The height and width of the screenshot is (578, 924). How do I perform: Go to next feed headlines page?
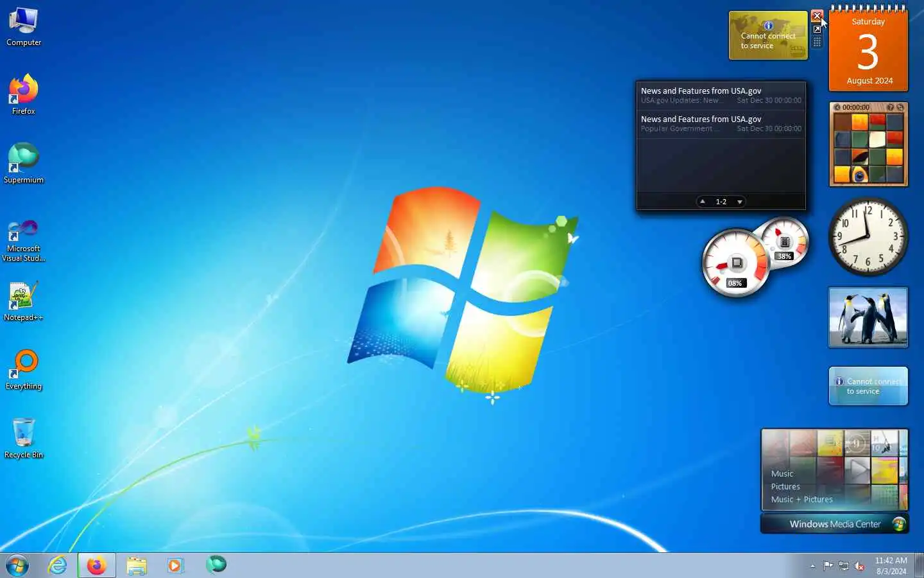coord(740,202)
